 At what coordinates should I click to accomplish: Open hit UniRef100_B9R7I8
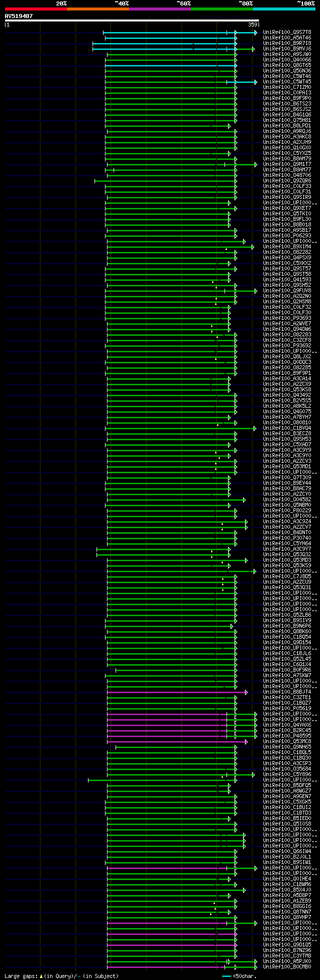click(x=287, y=43)
